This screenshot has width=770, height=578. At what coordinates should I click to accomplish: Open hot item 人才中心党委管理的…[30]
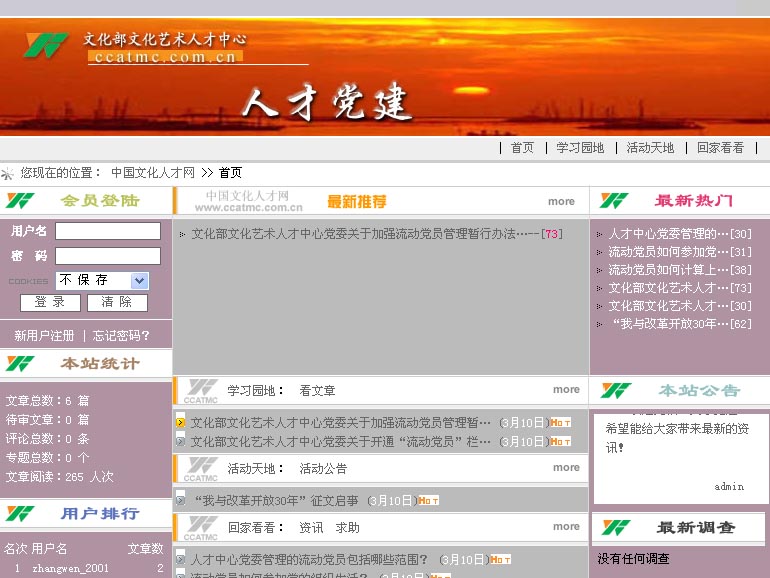(680, 234)
